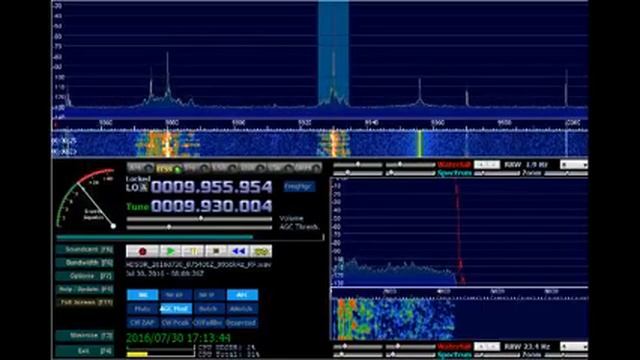Pause the WAV playback

click(193, 251)
